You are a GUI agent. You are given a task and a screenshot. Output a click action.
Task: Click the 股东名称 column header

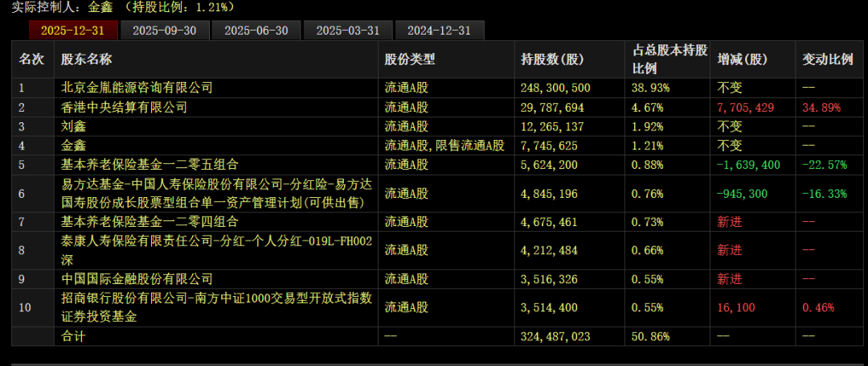[x=87, y=60]
